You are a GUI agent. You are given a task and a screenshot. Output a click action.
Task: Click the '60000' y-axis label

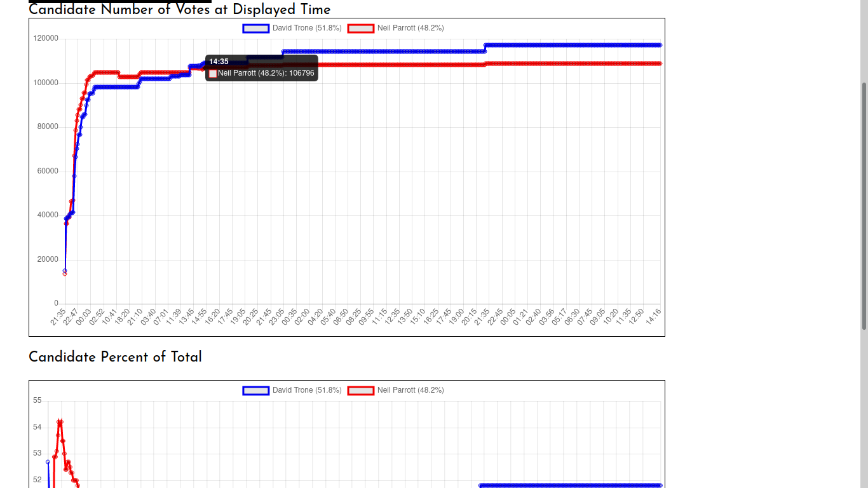[48, 171]
